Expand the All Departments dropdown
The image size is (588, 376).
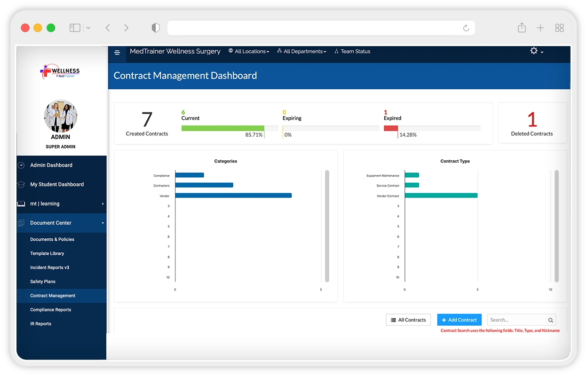[302, 51]
